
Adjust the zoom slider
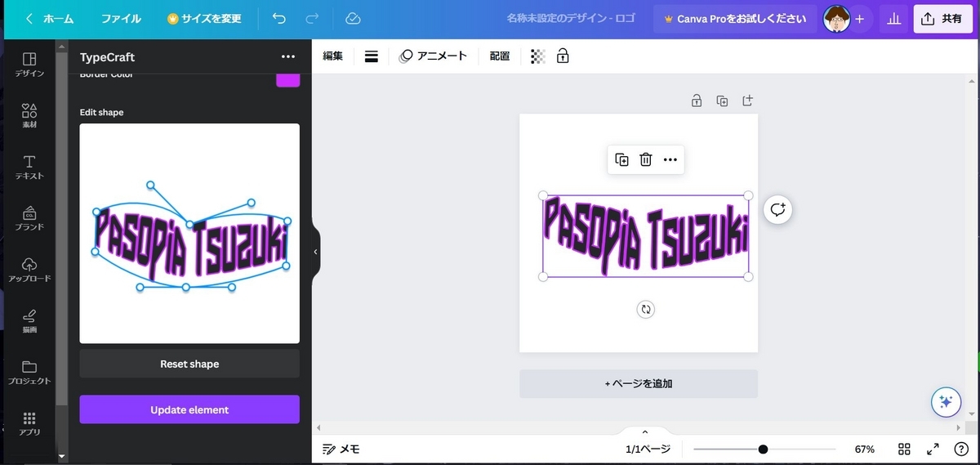(x=764, y=449)
